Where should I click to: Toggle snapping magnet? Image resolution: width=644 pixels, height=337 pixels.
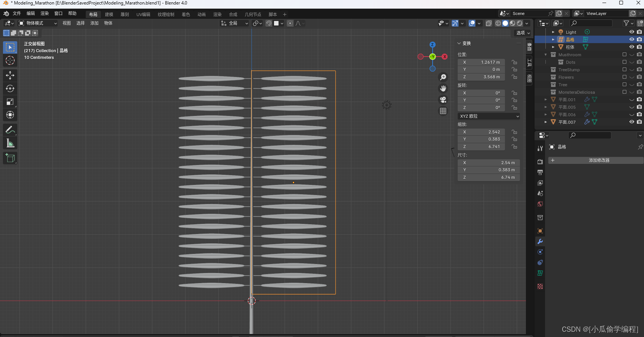click(269, 23)
